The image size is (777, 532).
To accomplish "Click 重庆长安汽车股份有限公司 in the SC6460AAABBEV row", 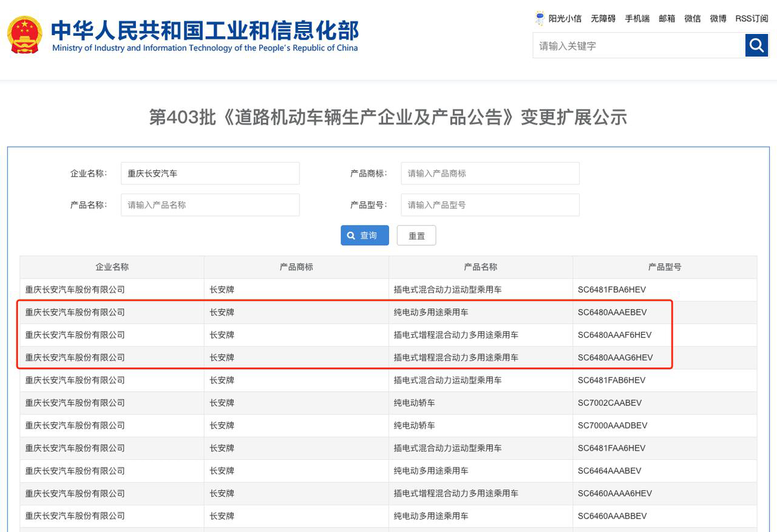I will 75,516.
